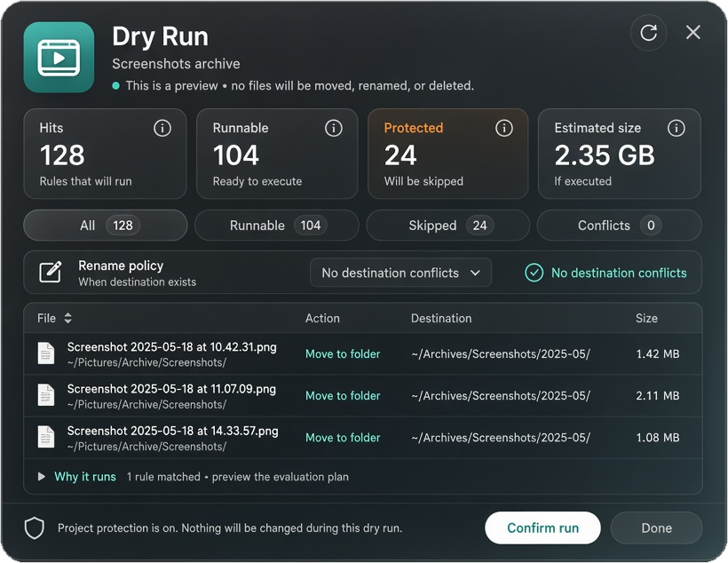Click the 1.42 MB size value
Image resolution: width=728 pixels, height=563 pixels.
pos(658,354)
